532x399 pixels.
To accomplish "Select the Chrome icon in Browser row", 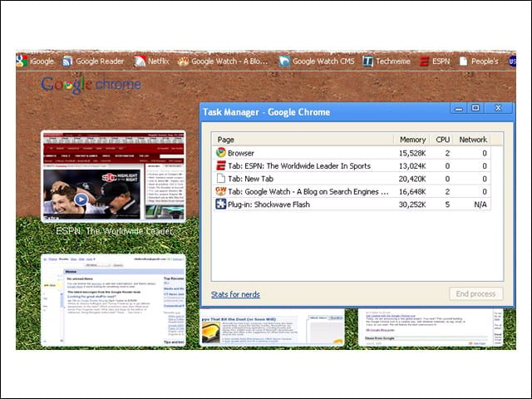I will coord(221,152).
